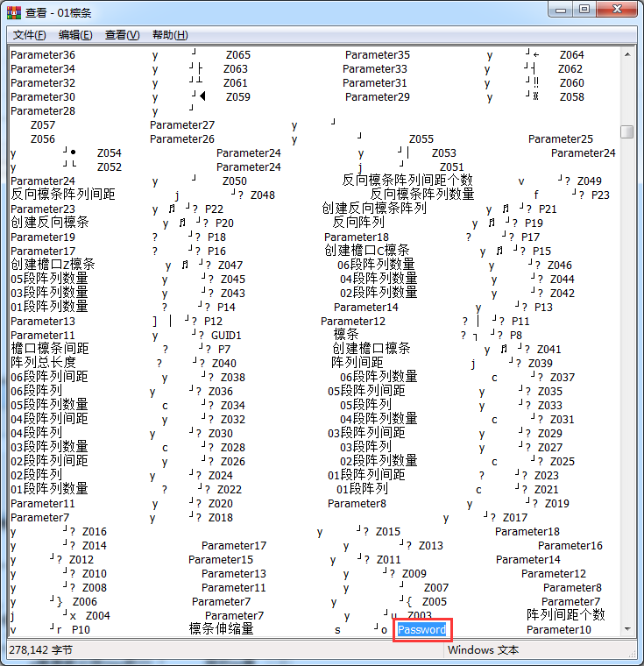Click the scrollbar down arrow
This screenshot has height=666, width=644.
click(627, 629)
